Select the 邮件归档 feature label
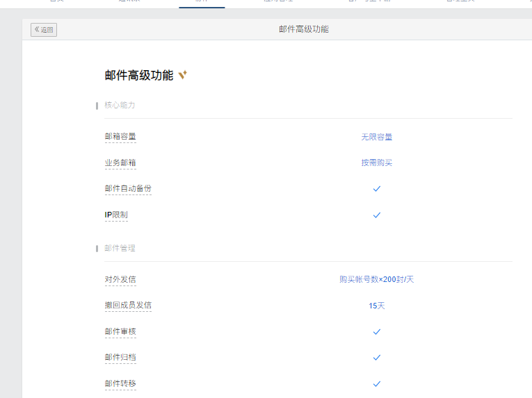 pyautogui.click(x=120, y=358)
